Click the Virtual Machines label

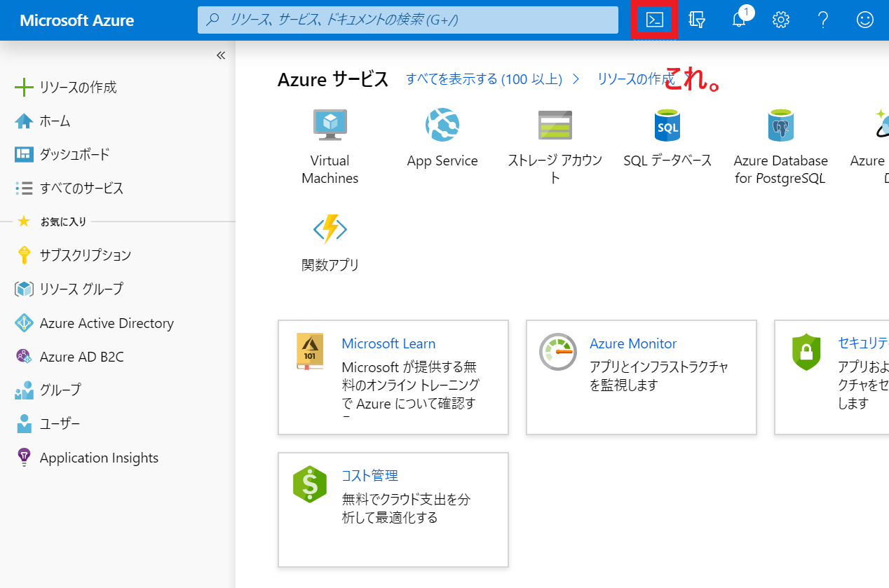tap(330, 170)
